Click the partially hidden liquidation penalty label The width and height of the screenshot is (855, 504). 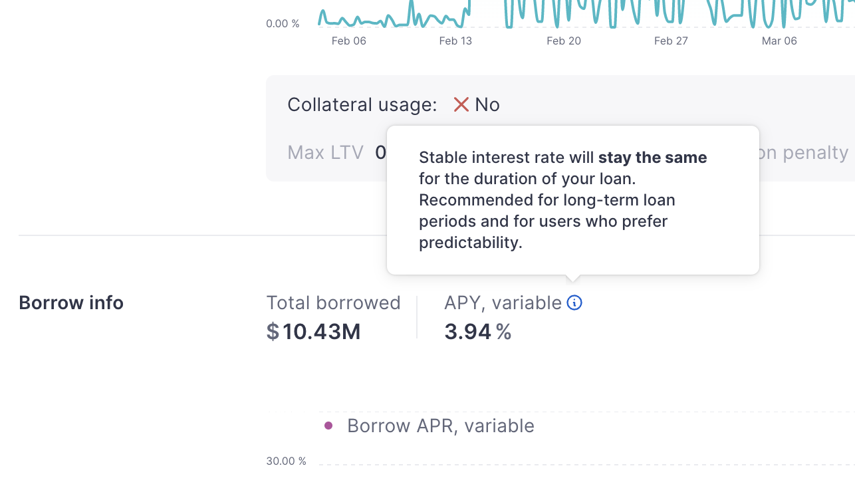coord(804,153)
